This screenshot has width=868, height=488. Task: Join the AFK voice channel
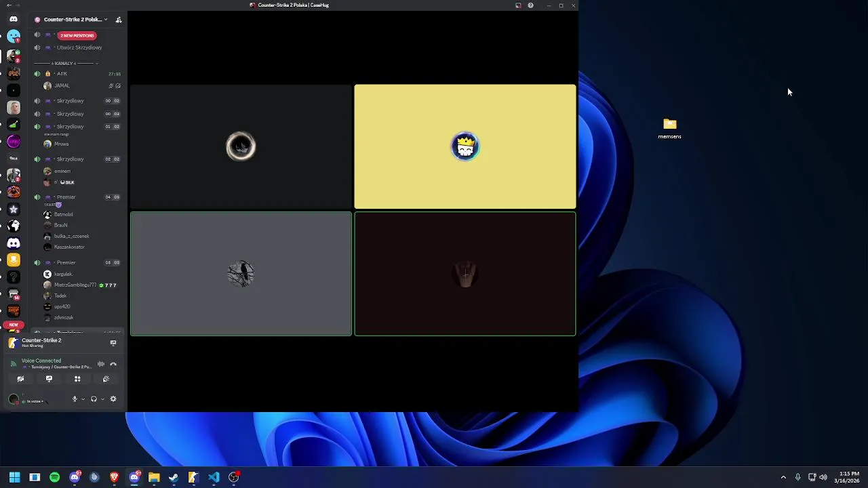(x=78, y=74)
